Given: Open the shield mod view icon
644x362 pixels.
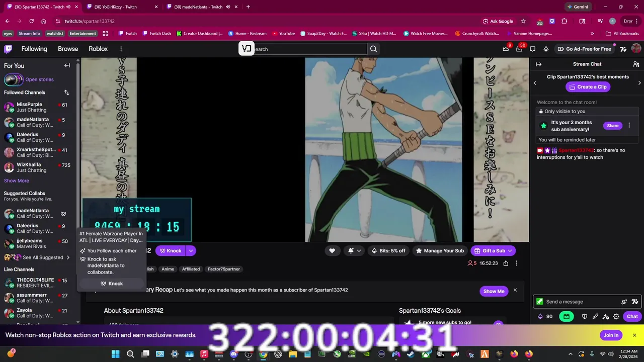Looking at the screenshot, I should coord(585,316).
